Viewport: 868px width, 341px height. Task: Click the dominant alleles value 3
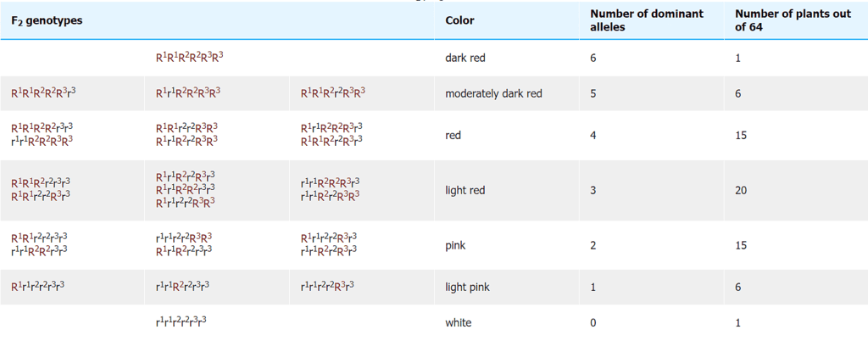click(x=593, y=190)
